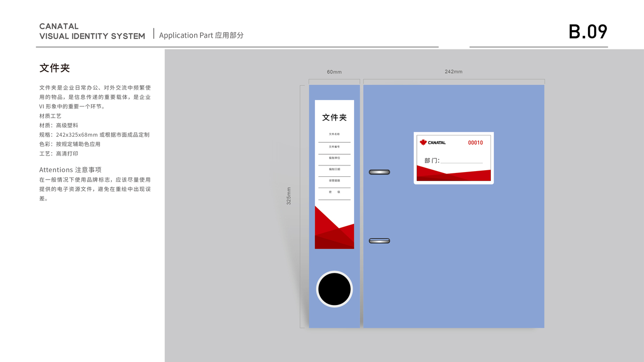Click the Attentions 注意事项 subheading
The height and width of the screenshot is (362, 644).
point(70,170)
